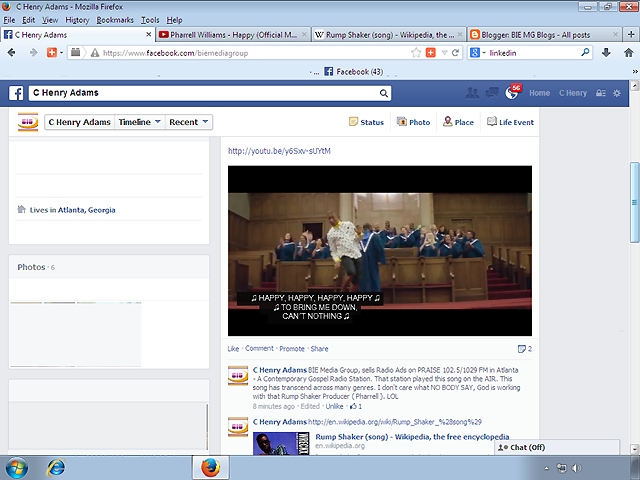Open a new tab with the plus button
The height and width of the screenshot is (480, 640).
click(x=631, y=35)
